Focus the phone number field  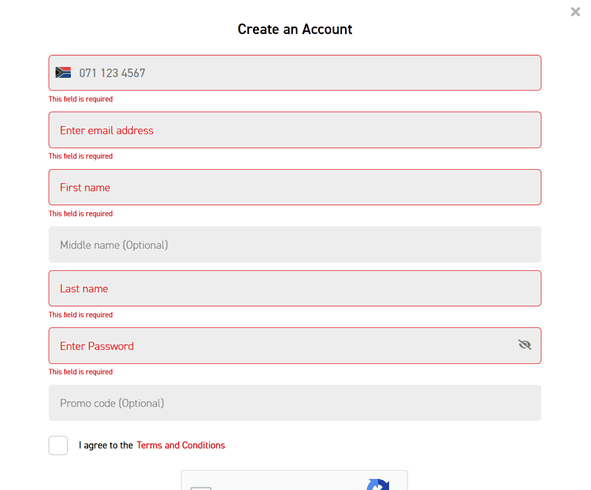295,73
